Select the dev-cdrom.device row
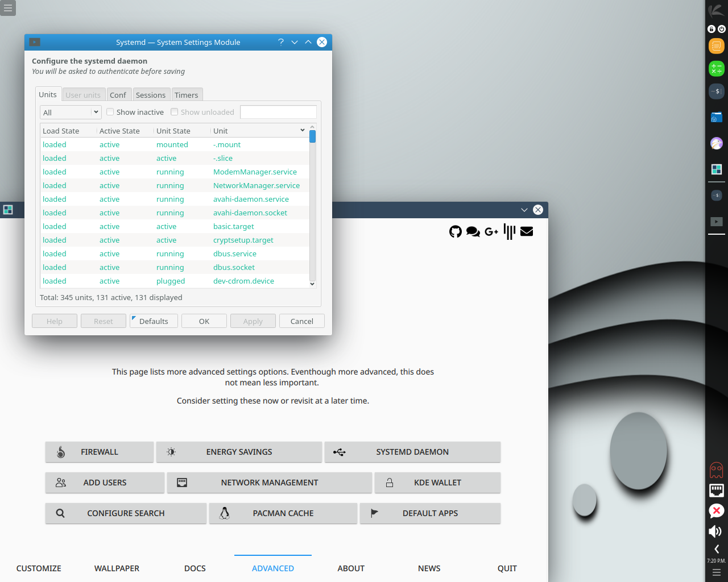Viewport: 728px width, 582px height. [x=175, y=281]
